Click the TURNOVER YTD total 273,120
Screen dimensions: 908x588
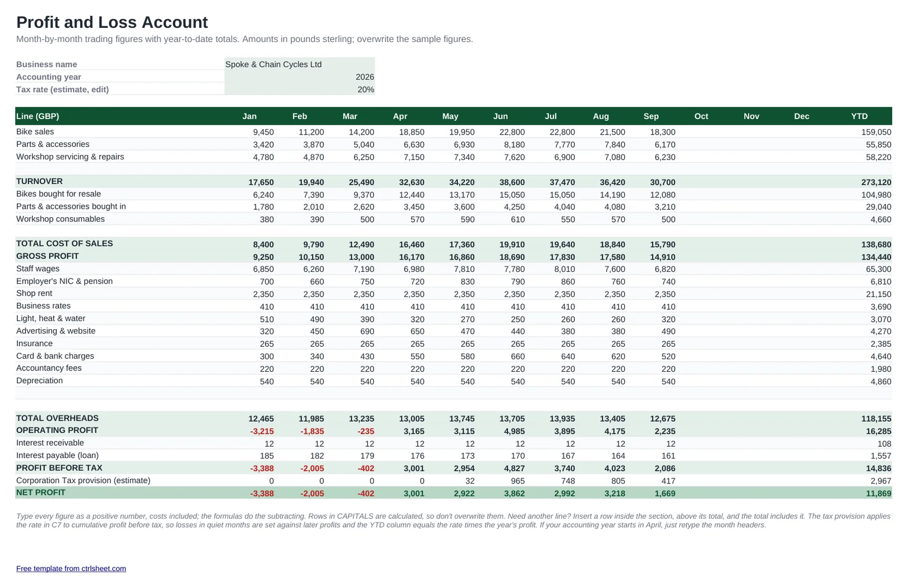[x=876, y=182]
